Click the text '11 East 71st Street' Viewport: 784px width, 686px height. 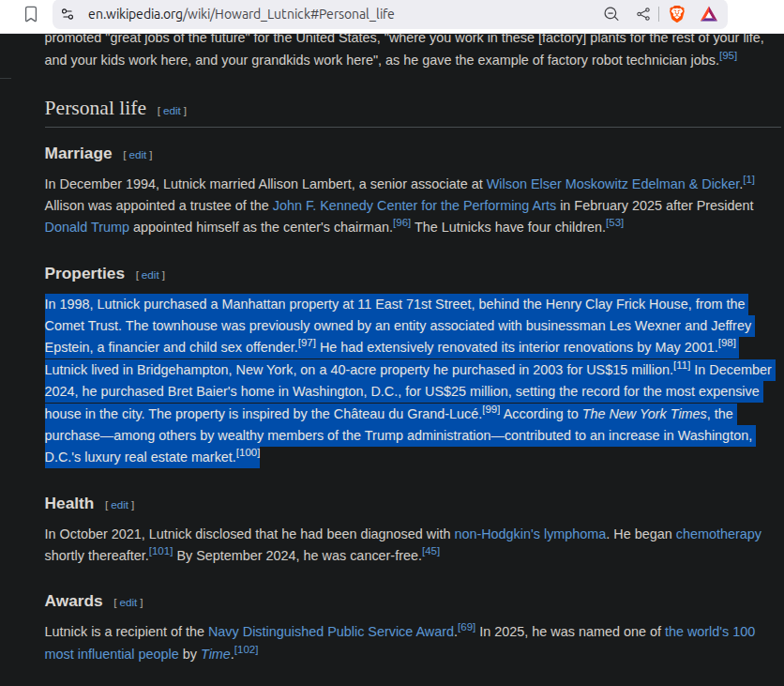click(x=415, y=305)
